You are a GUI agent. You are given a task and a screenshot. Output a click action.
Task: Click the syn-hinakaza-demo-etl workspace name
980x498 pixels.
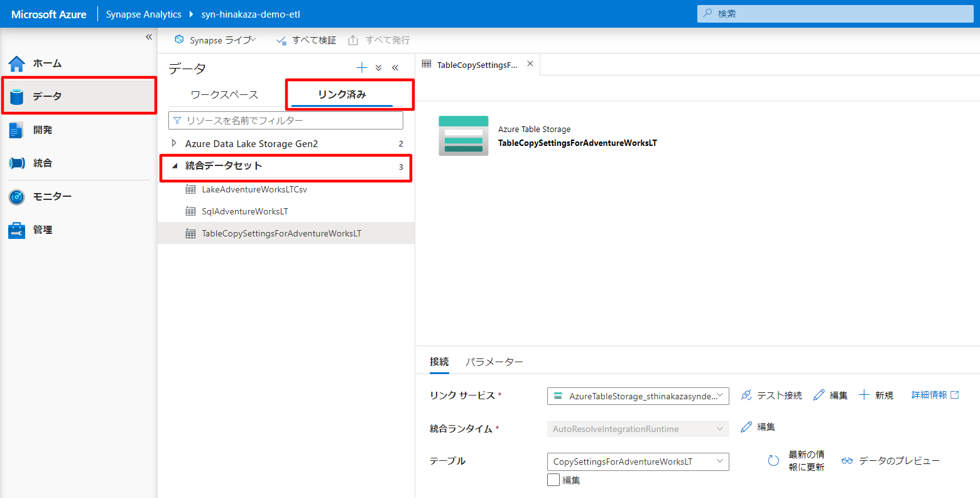point(251,14)
